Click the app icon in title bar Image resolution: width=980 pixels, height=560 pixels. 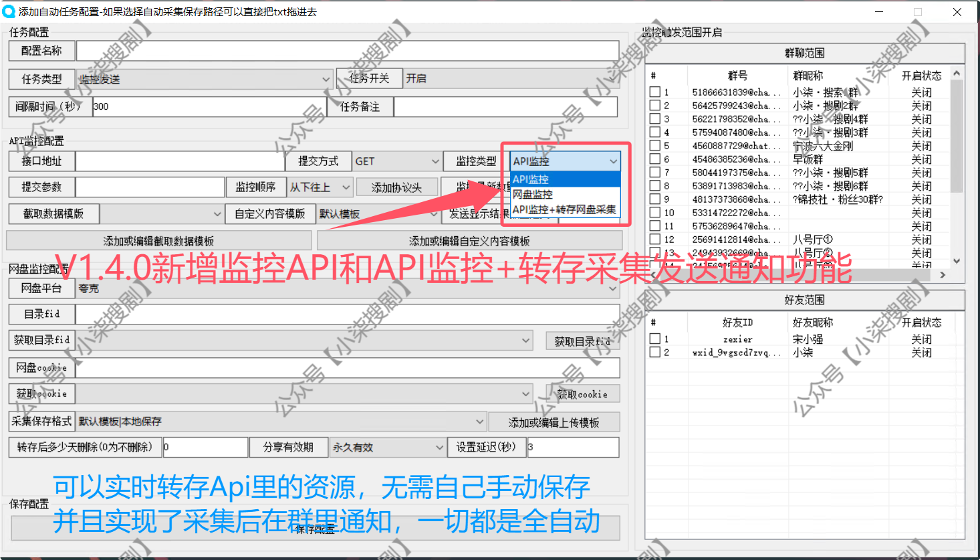(x=9, y=11)
